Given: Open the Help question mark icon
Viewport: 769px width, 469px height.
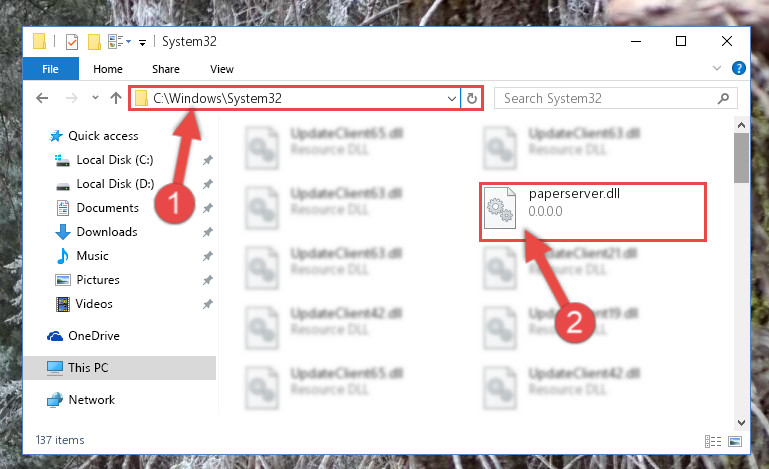Looking at the screenshot, I should pyautogui.click(x=739, y=68).
